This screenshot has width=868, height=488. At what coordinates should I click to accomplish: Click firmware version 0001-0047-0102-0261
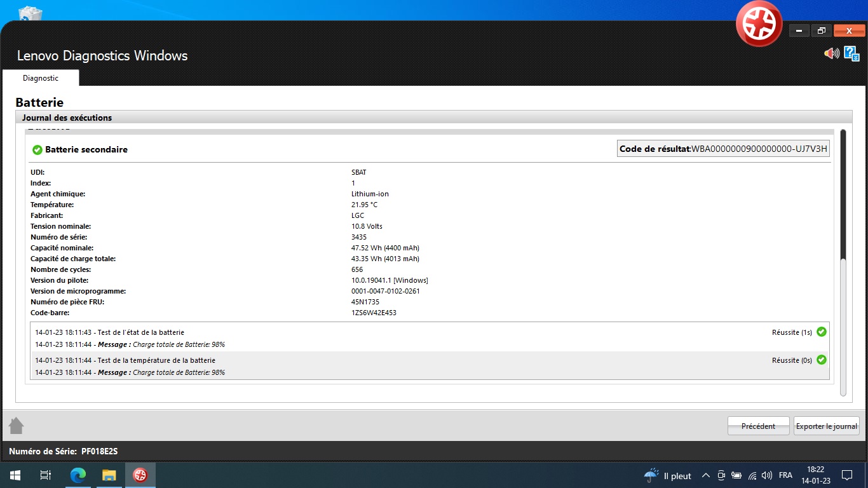coord(386,291)
